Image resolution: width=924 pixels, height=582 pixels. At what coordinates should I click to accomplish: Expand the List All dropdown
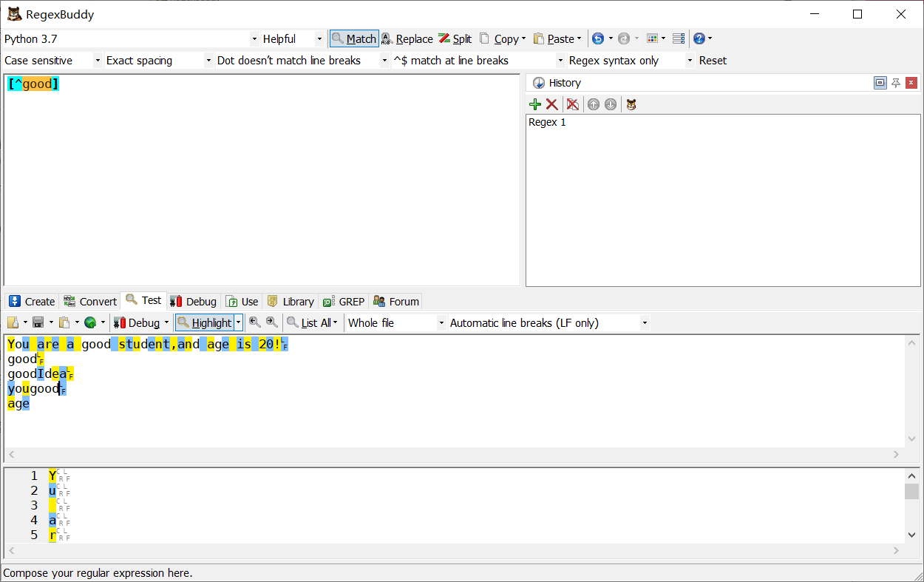coord(335,323)
